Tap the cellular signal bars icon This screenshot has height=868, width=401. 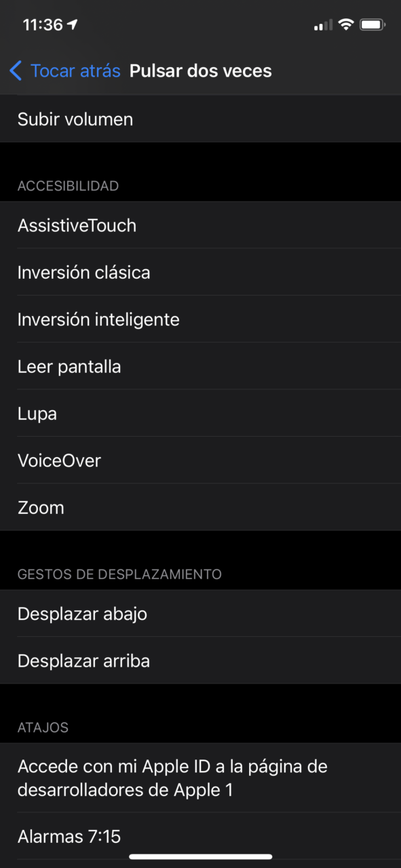(x=323, y=26)
